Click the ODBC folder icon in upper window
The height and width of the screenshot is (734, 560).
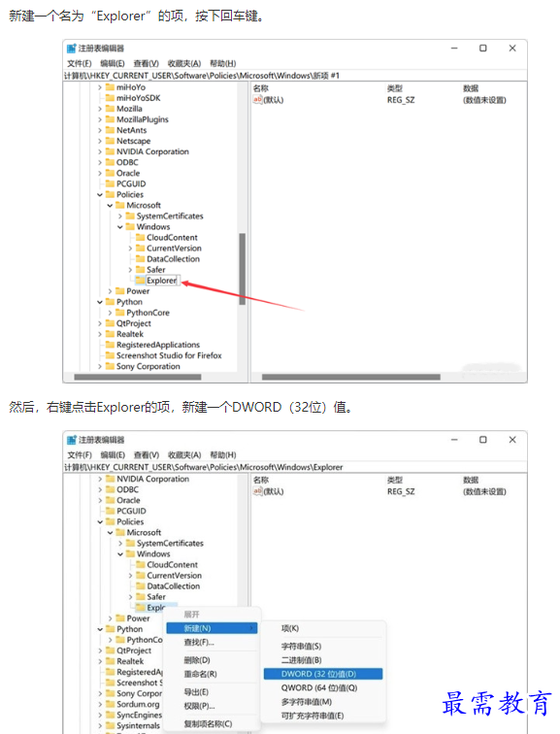(x=110, y=162)
